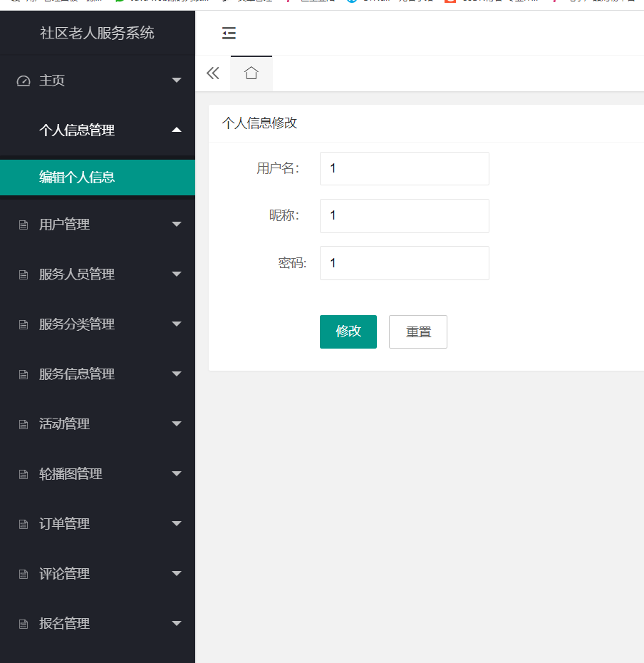
Task: Click inside the 用户名 input field
Action: [x=404, y=168]
